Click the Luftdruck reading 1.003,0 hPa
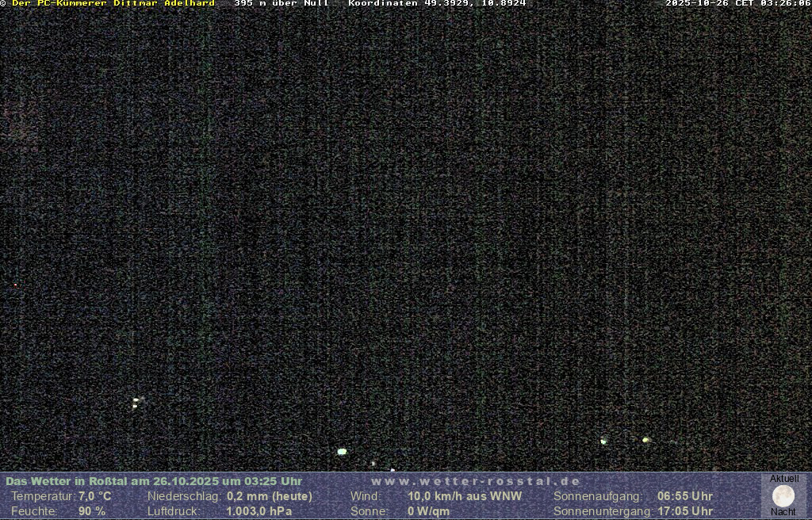The image size is (812, 520). [x=259, y=511]
